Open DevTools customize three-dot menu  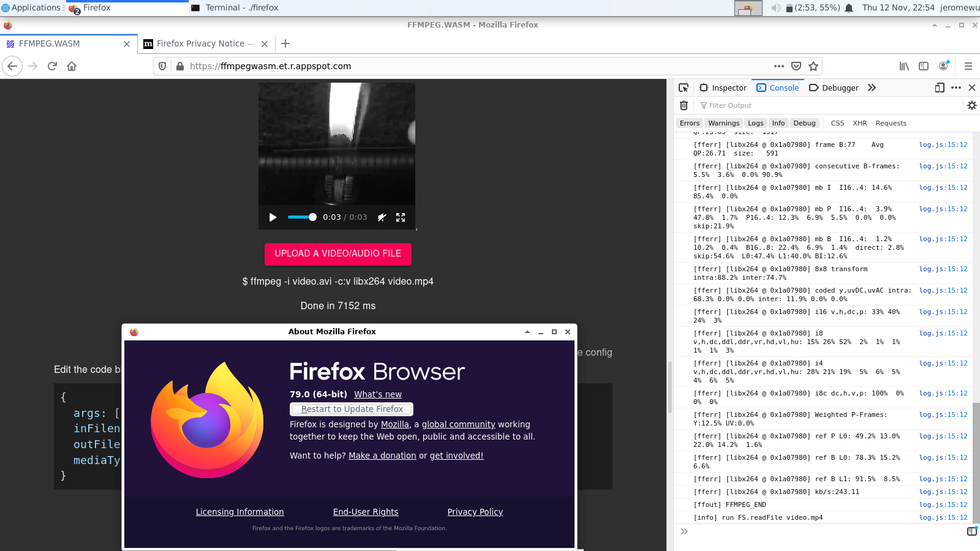[x=956, y=88]
